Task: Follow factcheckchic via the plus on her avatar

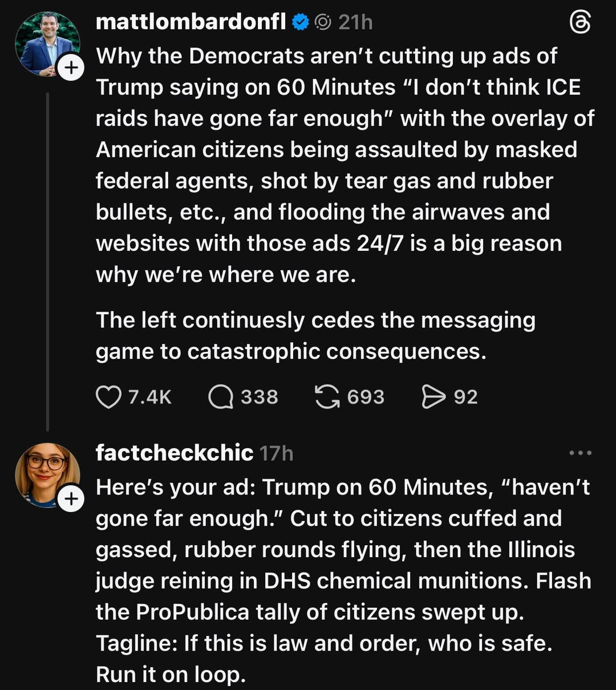Action: [x=71, y=498]
